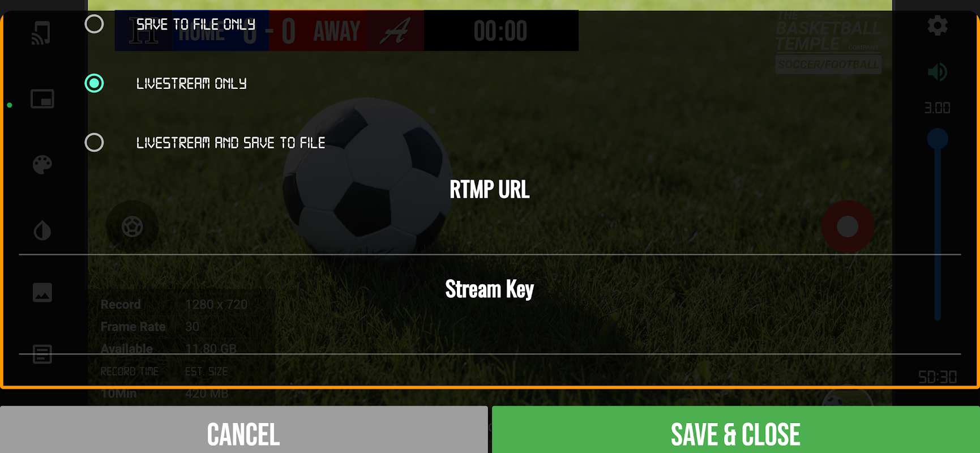The image size is (980, 453).
Task: Mute the audio speaker icon
Action: [x=938, y=72]
